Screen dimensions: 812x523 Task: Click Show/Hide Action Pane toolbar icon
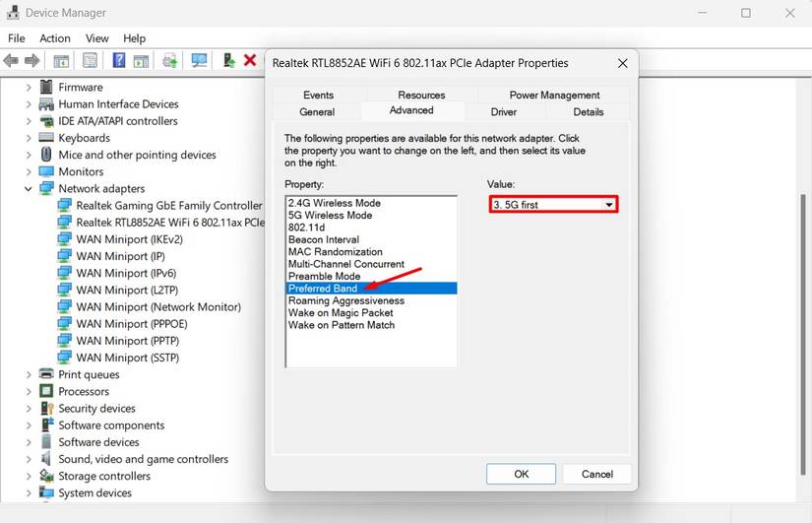[x=141, y=61]
